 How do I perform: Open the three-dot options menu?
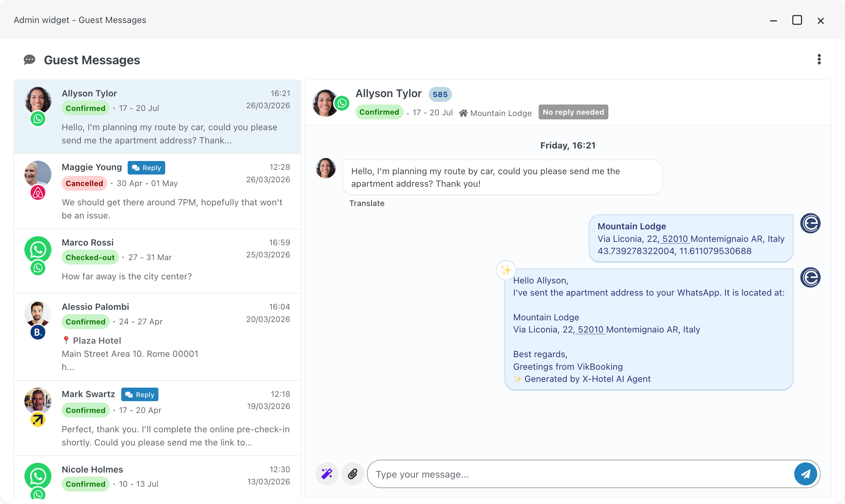[819, 60]
